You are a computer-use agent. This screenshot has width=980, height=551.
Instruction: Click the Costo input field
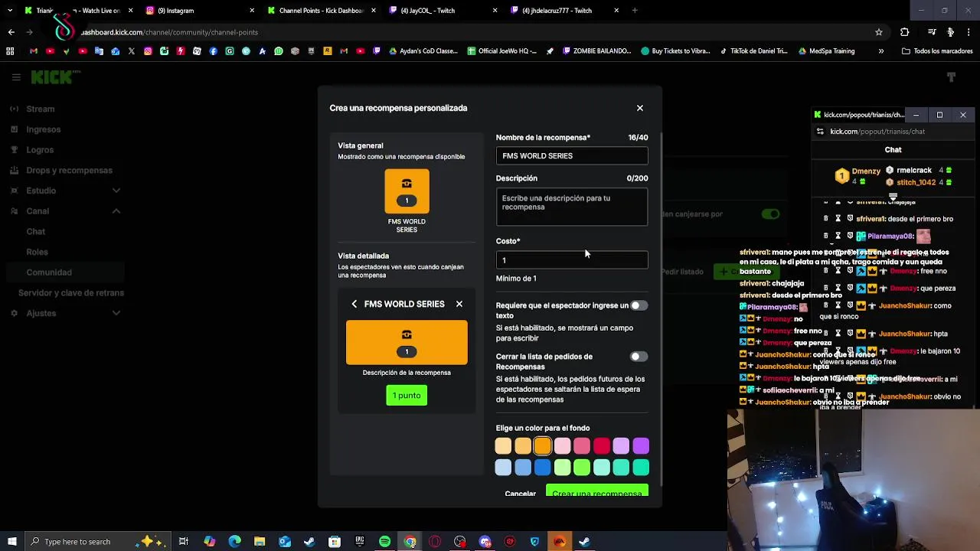point(572,260)
